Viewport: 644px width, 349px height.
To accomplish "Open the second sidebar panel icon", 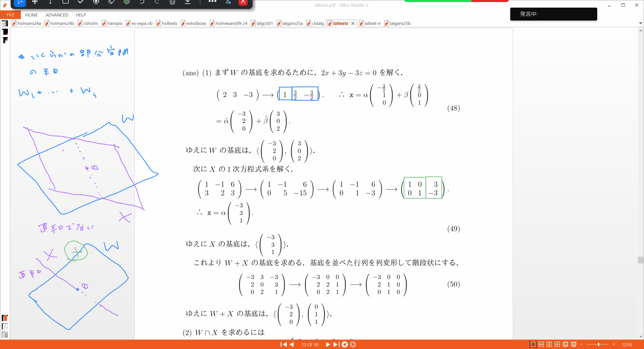I will [x=5, y=32].
